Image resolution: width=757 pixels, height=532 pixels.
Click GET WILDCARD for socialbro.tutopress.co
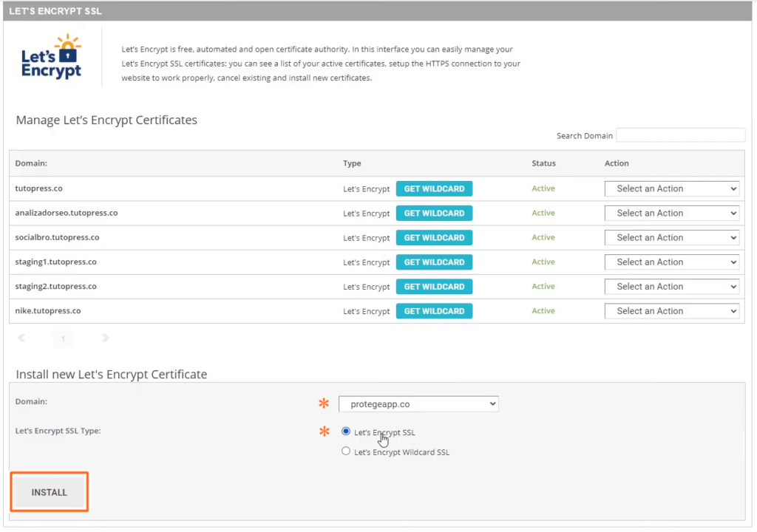point(434,238)
